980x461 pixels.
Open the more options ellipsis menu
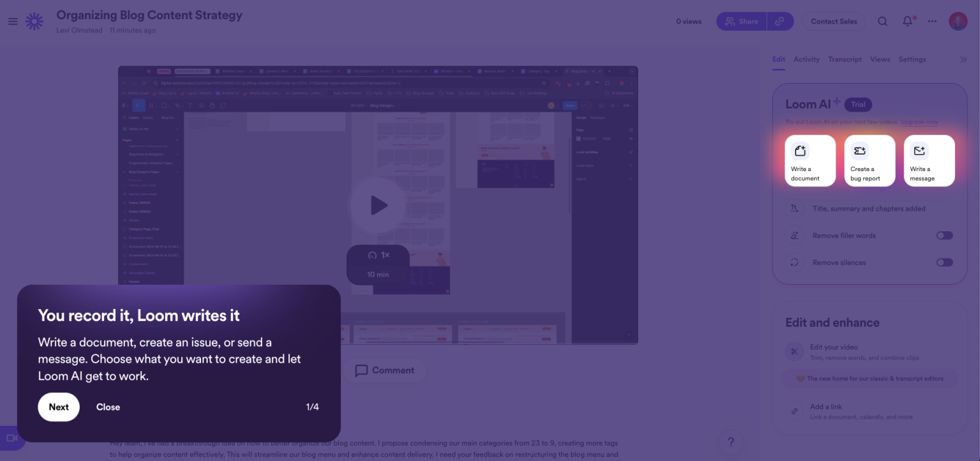(932, 21)
